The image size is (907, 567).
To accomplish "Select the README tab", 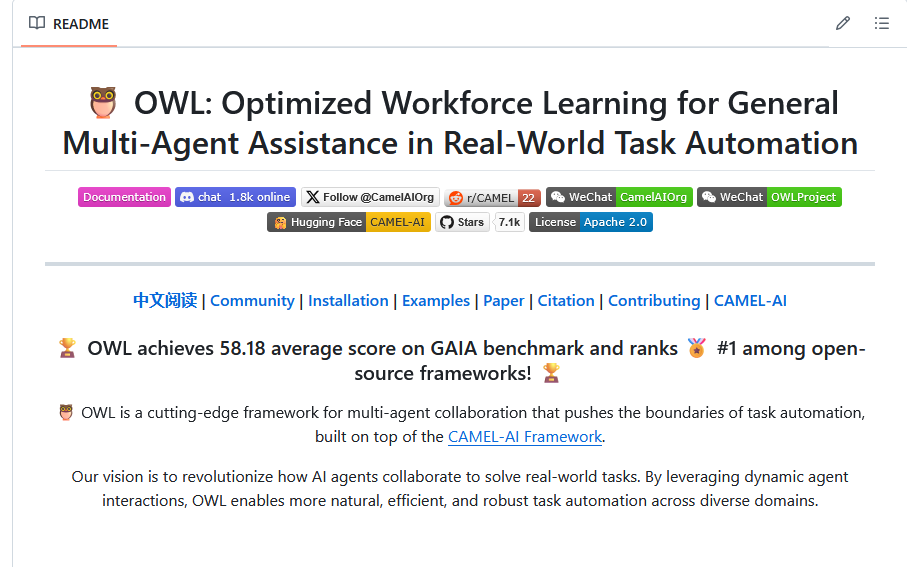I will tap(69, 24).
